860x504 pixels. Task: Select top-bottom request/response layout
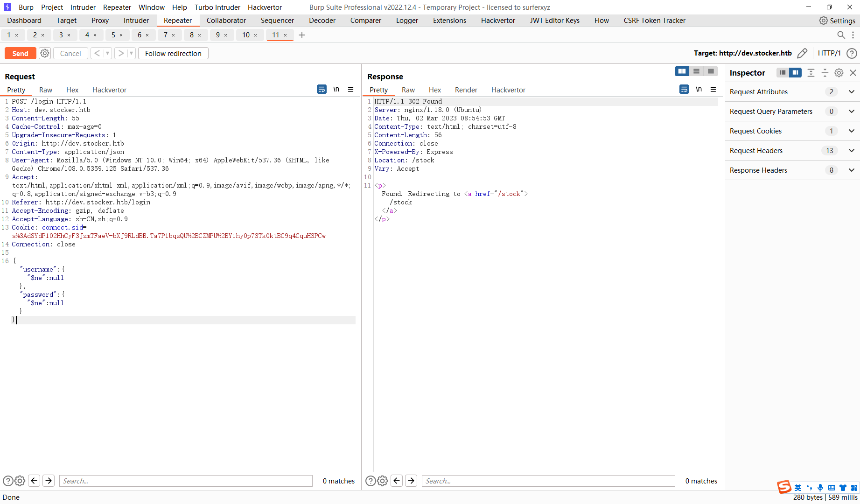click(x=696, y=71)
